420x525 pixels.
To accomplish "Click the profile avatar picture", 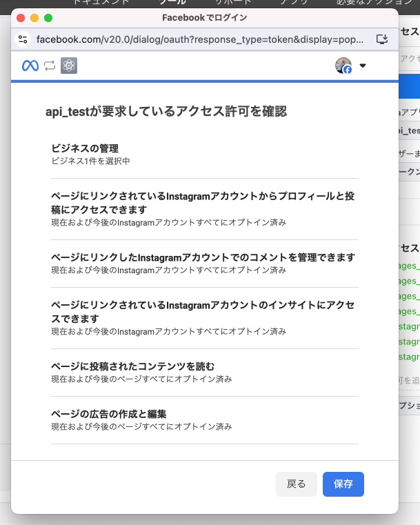I will 343,66.
